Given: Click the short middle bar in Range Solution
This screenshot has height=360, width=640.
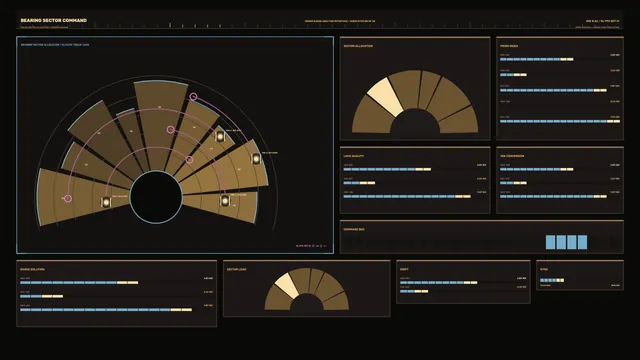Looking at the screenshot, I should (42, 296).
